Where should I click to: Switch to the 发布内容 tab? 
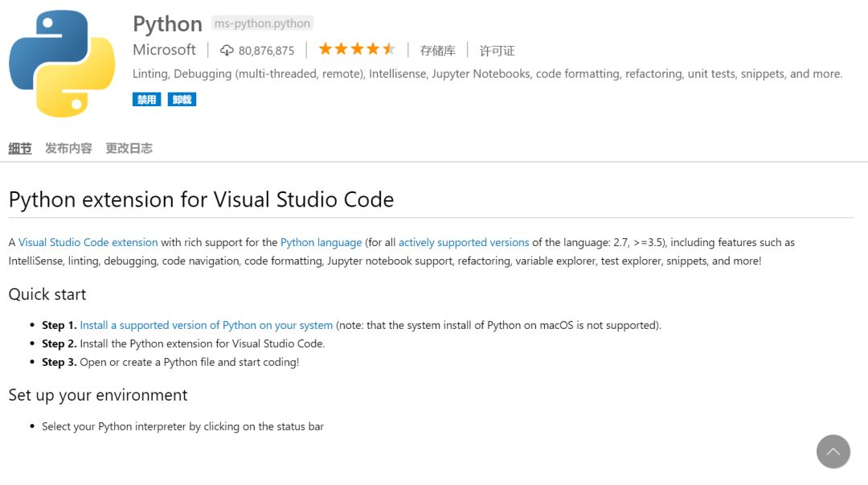point(68,148)
